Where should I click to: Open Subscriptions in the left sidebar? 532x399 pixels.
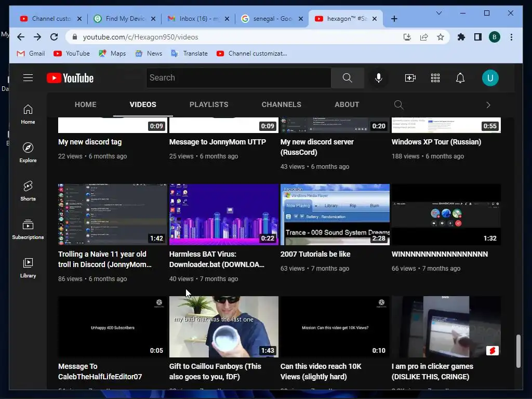[x=28, y=230]
